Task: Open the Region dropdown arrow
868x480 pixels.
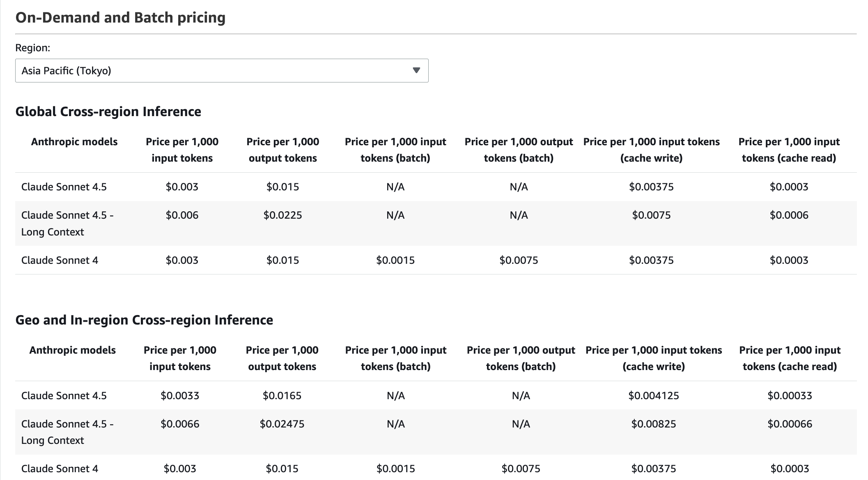Action: point(416,71)
